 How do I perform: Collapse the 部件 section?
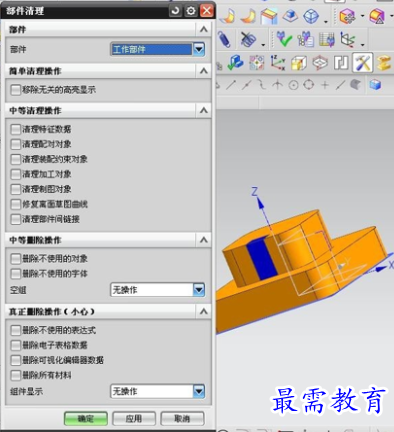204,30
